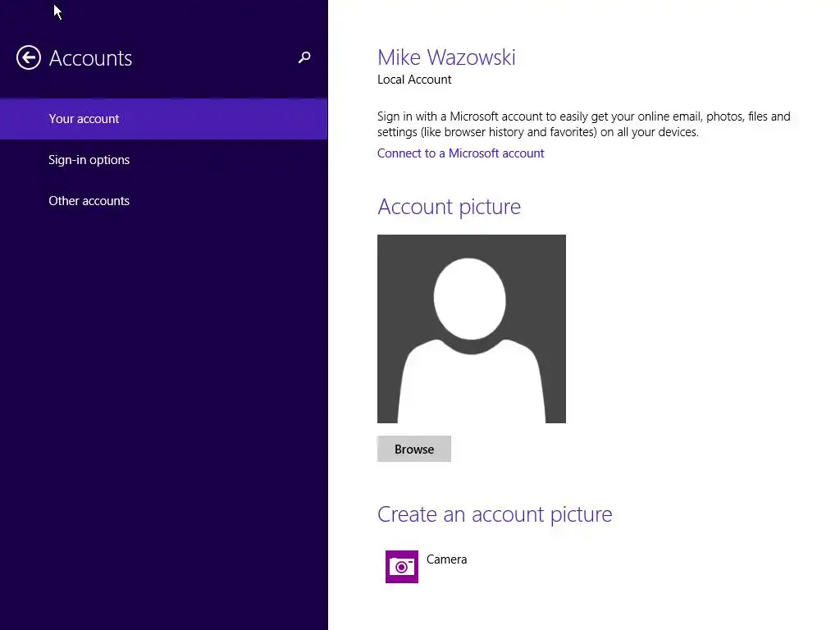
Task: Click the Create an account picture heading
Action: tap(495, 514)
